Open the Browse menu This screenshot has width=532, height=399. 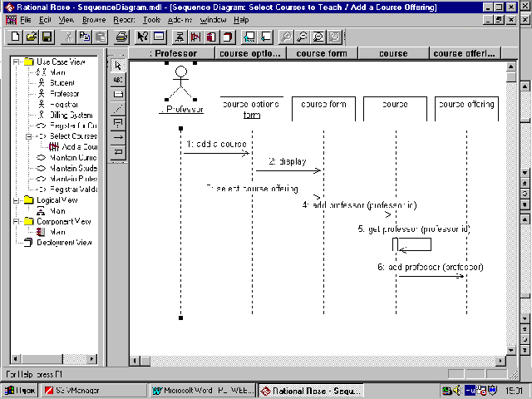(x=94, y=20)
